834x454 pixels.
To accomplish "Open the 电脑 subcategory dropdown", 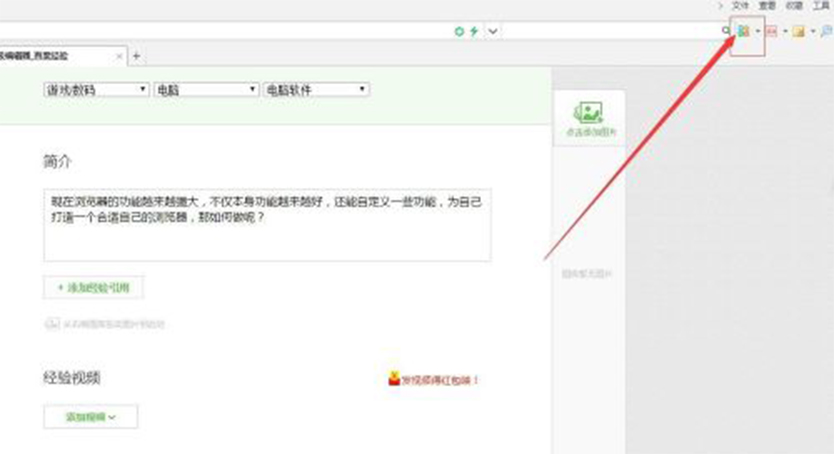I will click(206, 90).
